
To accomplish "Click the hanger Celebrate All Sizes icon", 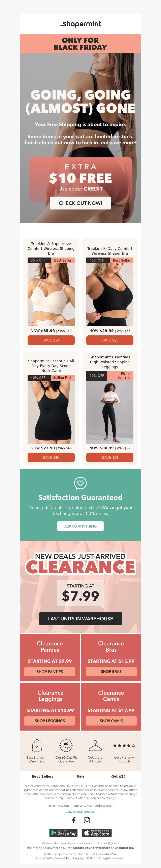I will pos(95,745).
